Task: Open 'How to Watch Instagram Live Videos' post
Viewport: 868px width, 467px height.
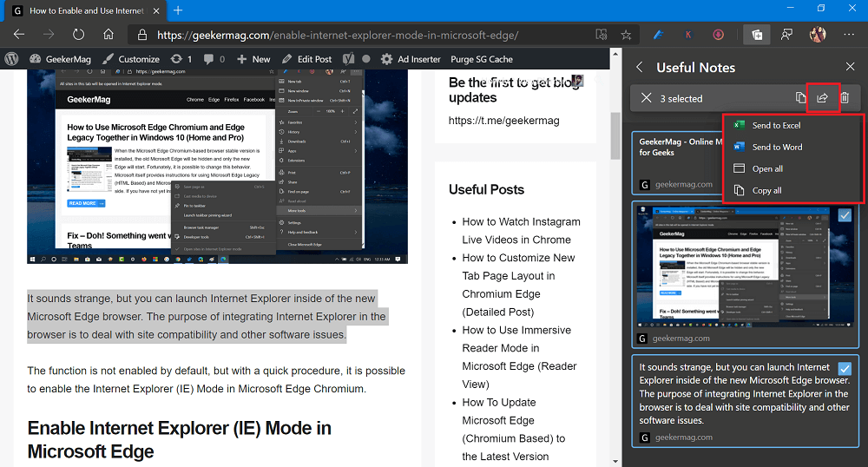Action: (522, 231)
